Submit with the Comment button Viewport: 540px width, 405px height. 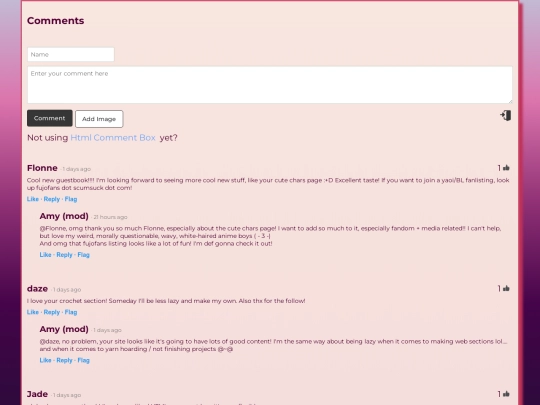point(50,118)
